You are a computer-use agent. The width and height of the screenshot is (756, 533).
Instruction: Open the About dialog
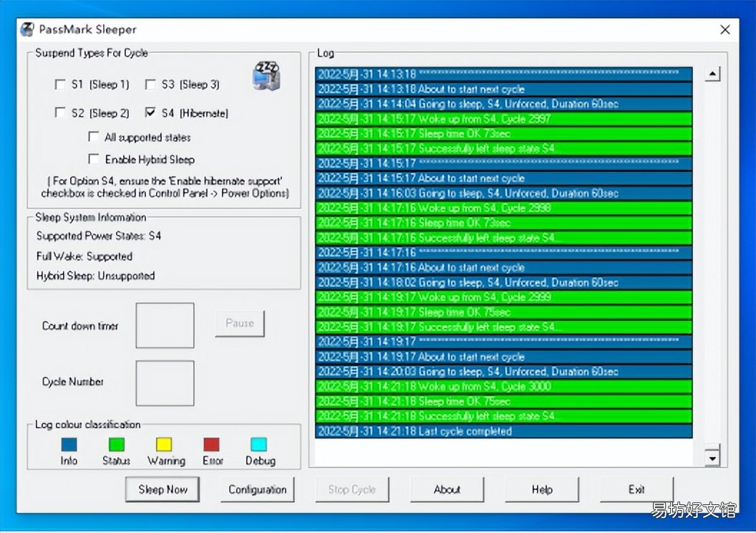(447, 489)
